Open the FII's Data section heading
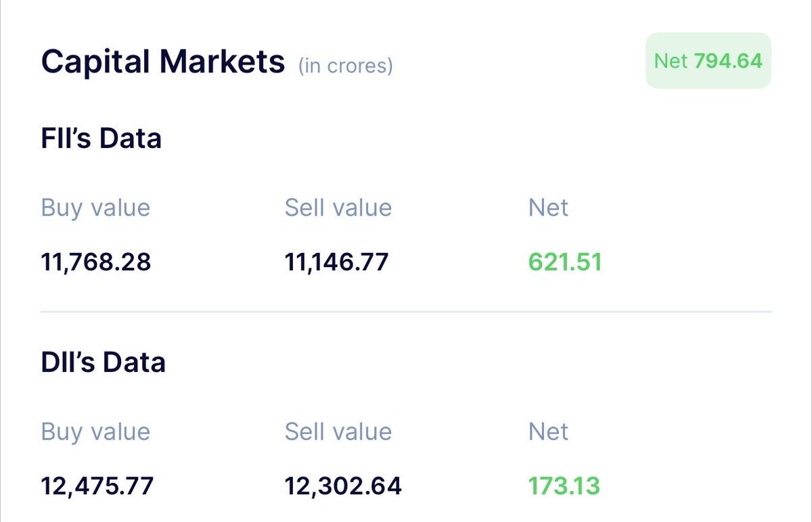 point(101,139)
